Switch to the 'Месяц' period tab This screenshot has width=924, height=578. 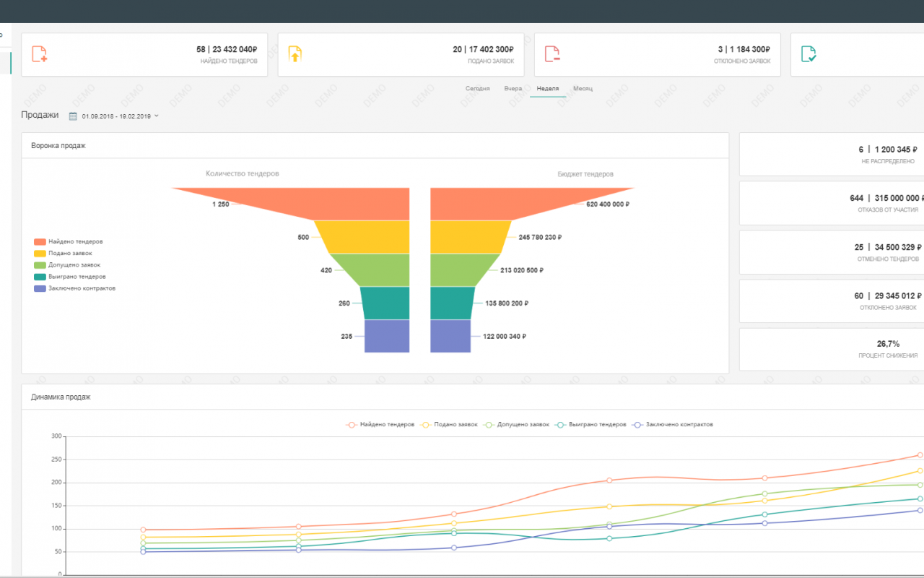(x=583, y=88)
